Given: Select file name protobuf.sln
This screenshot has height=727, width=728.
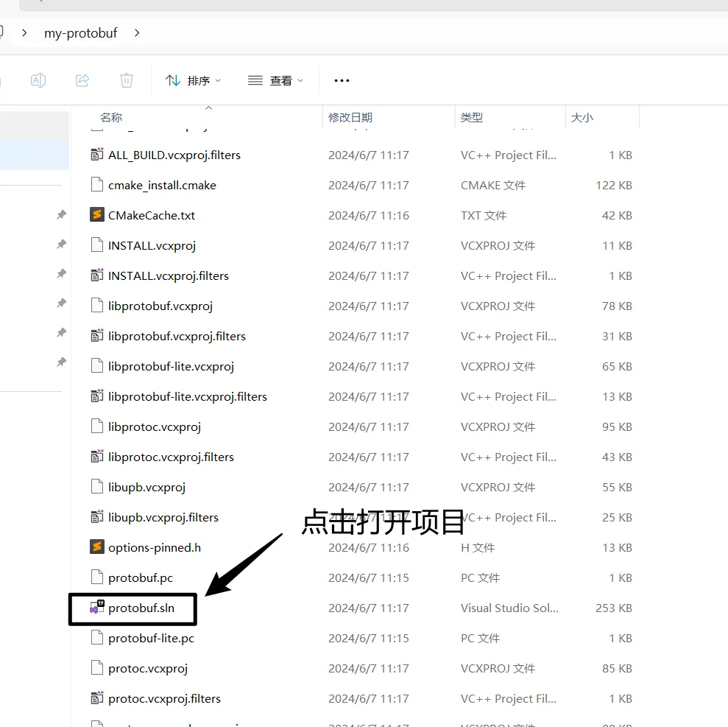Looking at the screenshot, I should pyautogui.click(x=141, y=608).
